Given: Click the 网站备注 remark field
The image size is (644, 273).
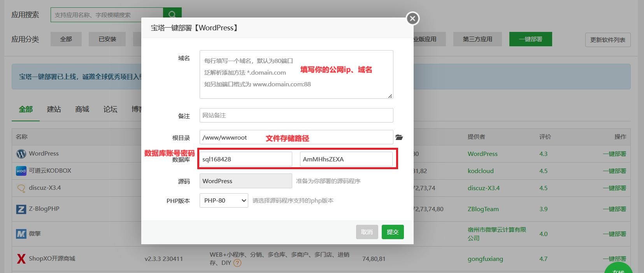Looking at the screenshot, I should 296,115.
